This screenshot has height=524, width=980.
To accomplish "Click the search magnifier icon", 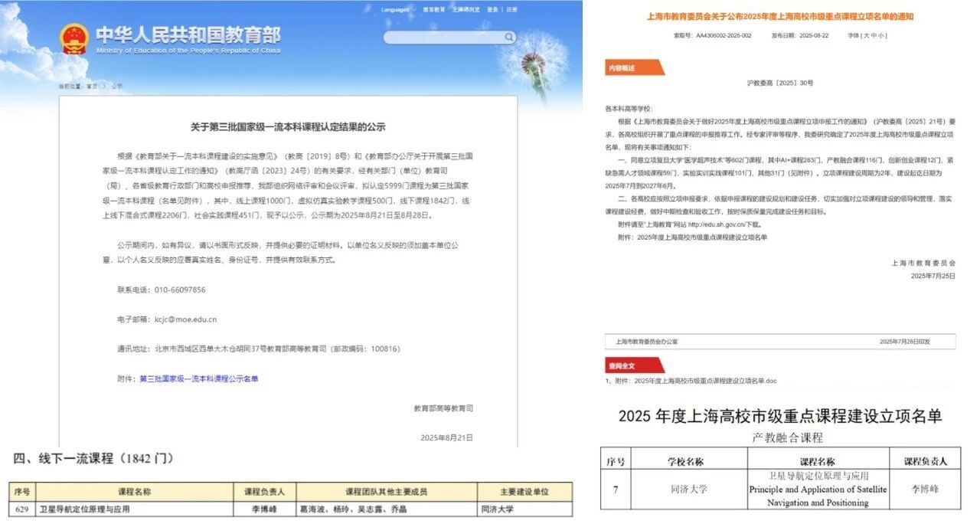I will coord(510,37).
